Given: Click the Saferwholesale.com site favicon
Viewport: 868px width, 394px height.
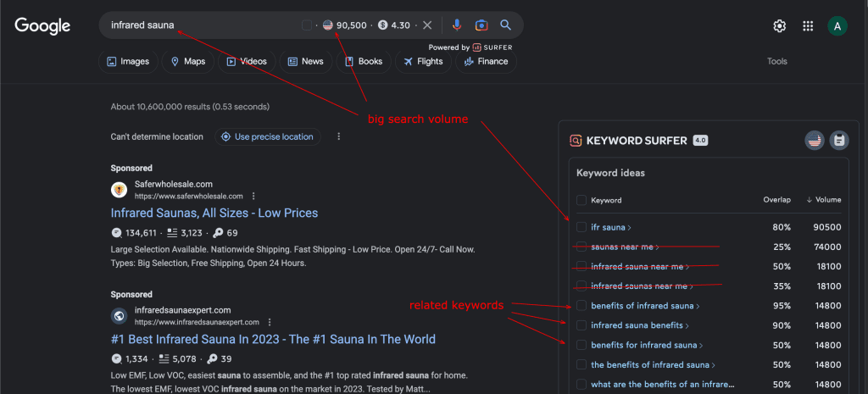Looking at the screenshot, I should (119, 190).
